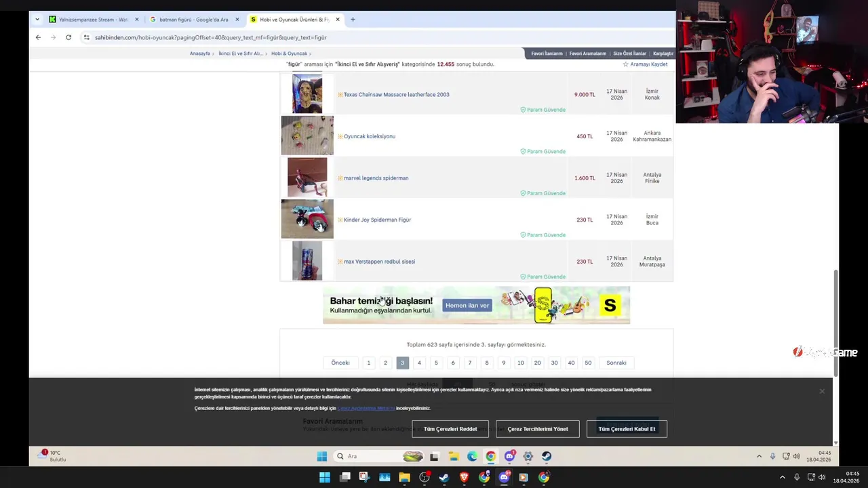This screenshot has width=868, height=488.
Task: Open site info icon beside the URL
Action: tap(86, 37)
